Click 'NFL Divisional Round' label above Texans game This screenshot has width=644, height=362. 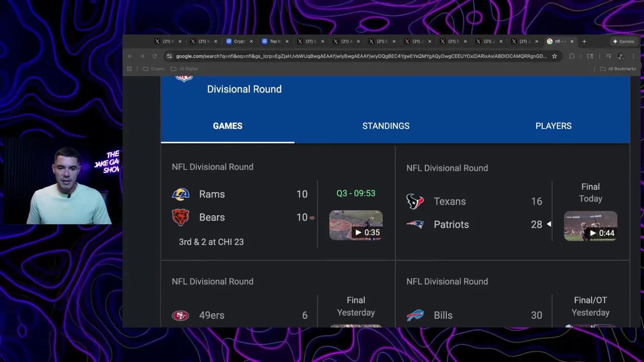(x=447, y=168)
